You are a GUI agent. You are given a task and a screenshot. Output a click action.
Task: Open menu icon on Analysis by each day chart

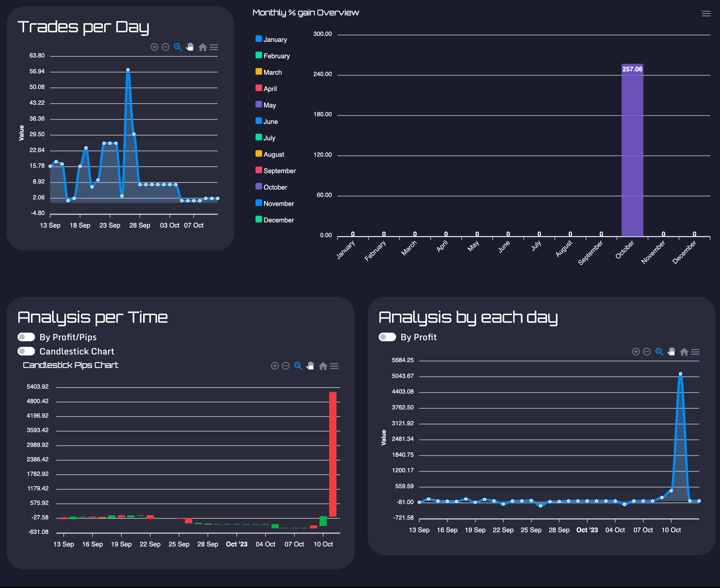695,352
